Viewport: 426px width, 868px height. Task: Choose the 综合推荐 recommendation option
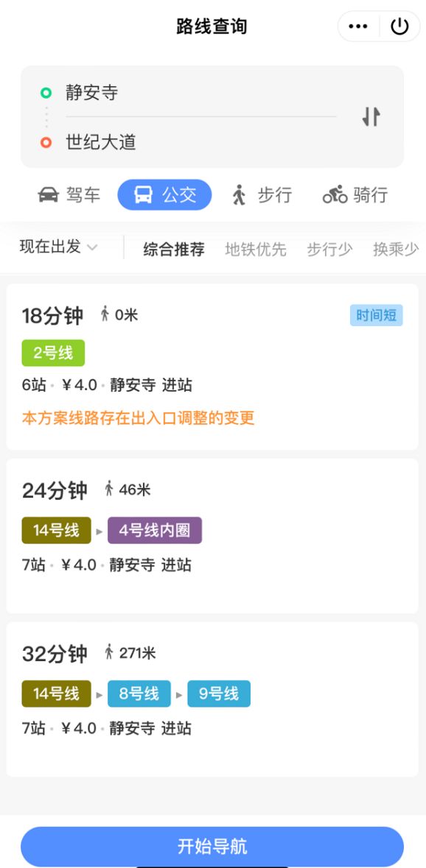pyautogui.click(x=174, y=250)
